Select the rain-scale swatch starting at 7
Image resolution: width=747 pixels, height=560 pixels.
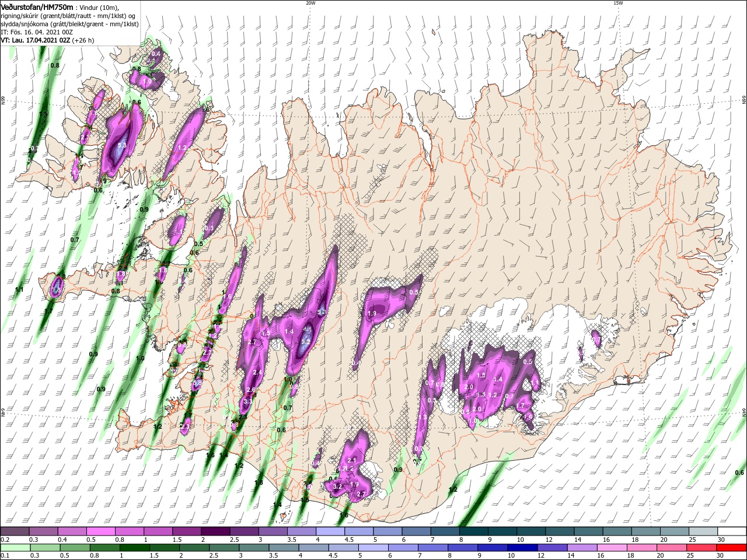433,547
